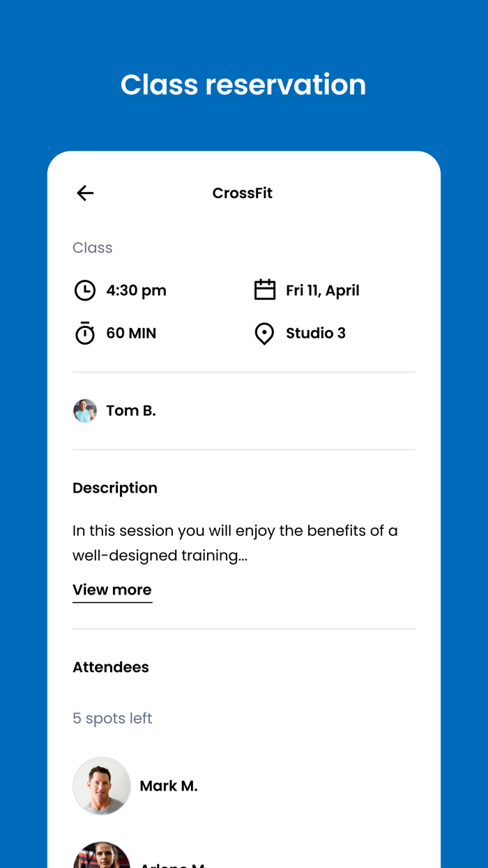Click the CrossFit class title
Screen dimensions: 488x868
pos(243,193)
